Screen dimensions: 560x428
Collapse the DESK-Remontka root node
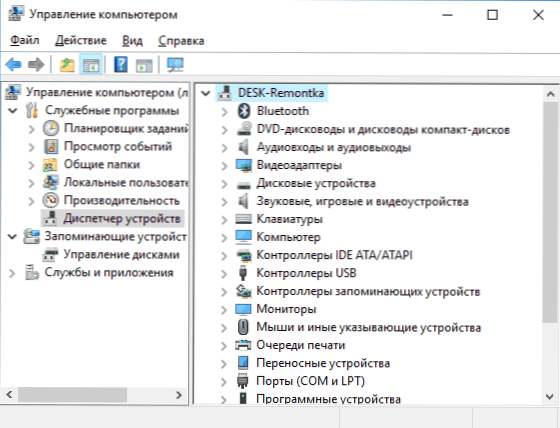coord(206,93)
